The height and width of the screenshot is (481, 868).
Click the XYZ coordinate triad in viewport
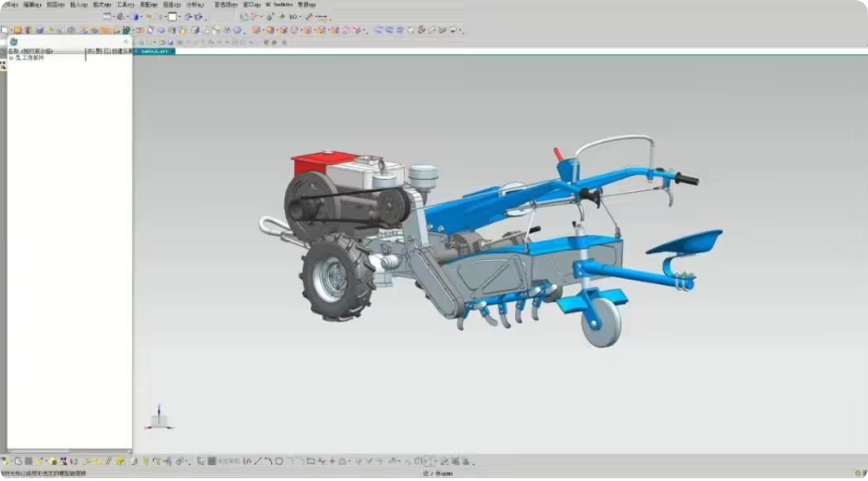158,418
